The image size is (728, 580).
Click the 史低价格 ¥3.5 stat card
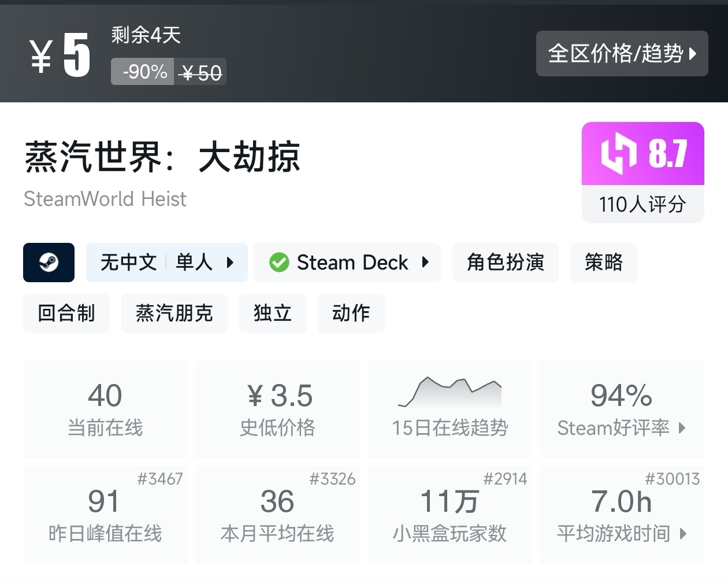(277, 409)
